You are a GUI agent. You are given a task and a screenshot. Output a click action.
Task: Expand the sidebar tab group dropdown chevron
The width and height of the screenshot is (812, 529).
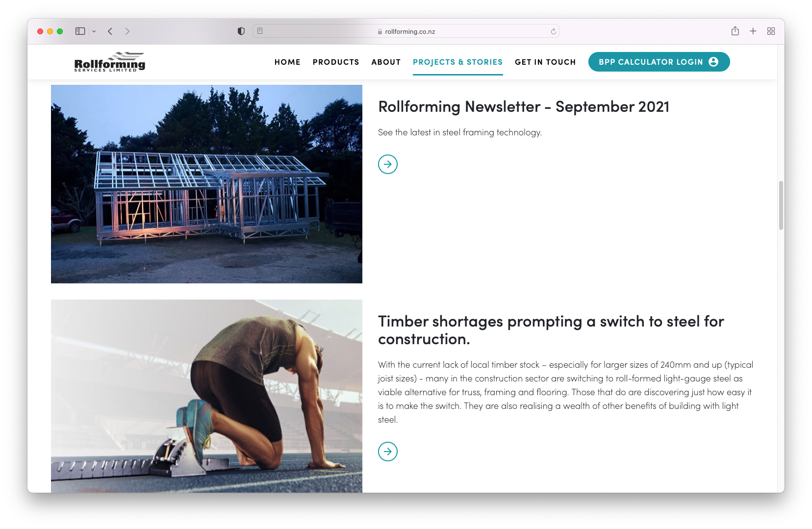[94, 31]
